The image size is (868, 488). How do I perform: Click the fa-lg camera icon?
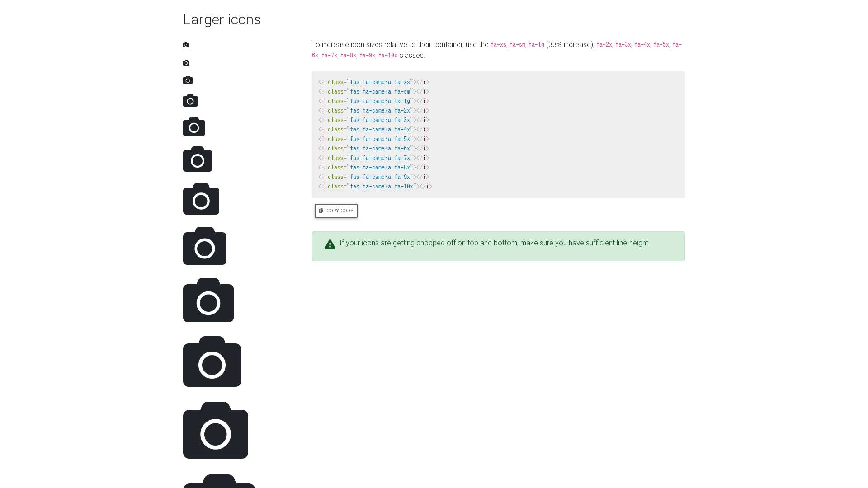click(188, 80)
